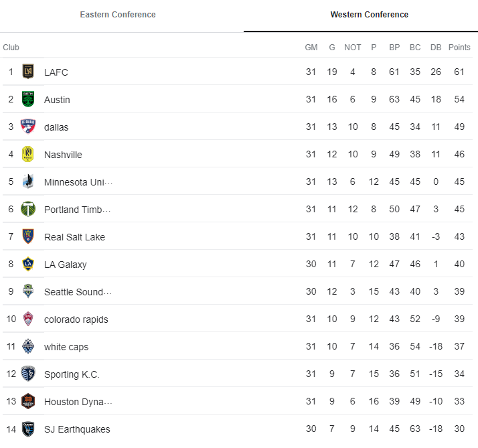Click the Seattle Sounders crest

pos(28,291)
